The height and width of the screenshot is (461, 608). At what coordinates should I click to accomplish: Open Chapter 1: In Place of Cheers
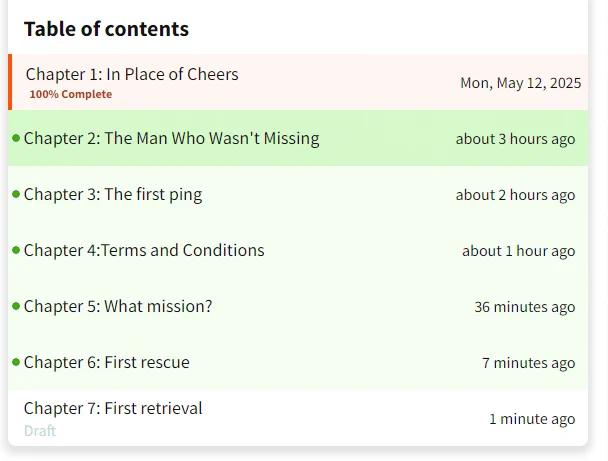pyautogui.click(x=298, y=82)
